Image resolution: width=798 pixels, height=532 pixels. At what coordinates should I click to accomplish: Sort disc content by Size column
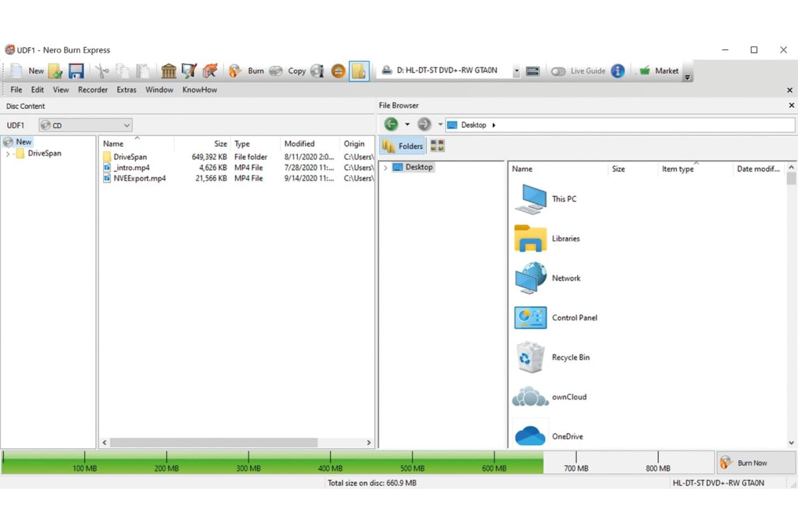tap(202, 144)
